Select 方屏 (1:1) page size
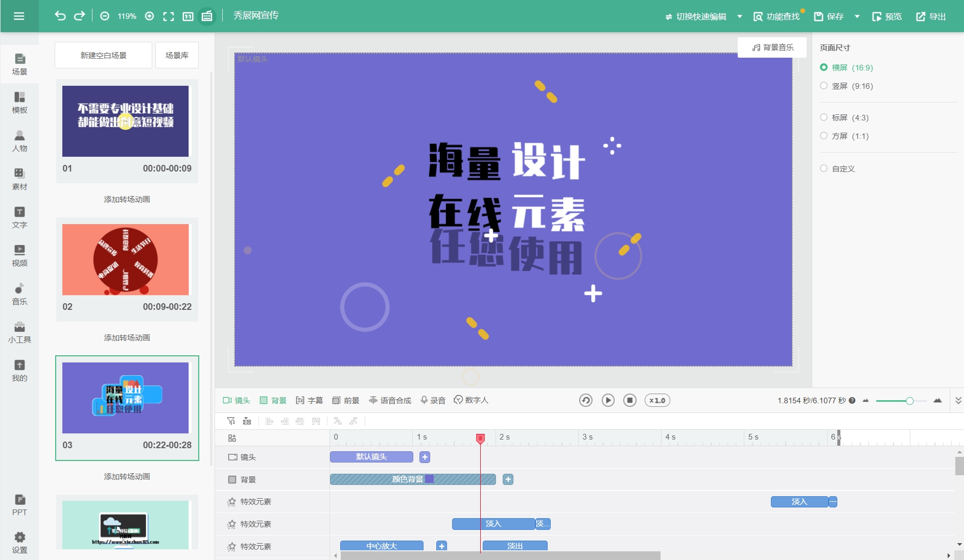Image resolution: width=964 pixels, height=560 pixels. pyautogui.click(x=824, y=136)
